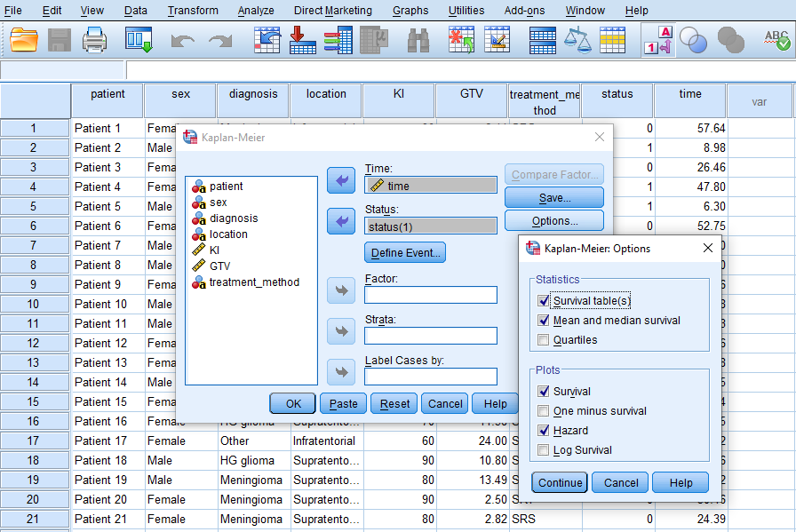Click arrow to remove Time variable
796x532 pixels.
point(341,180)
